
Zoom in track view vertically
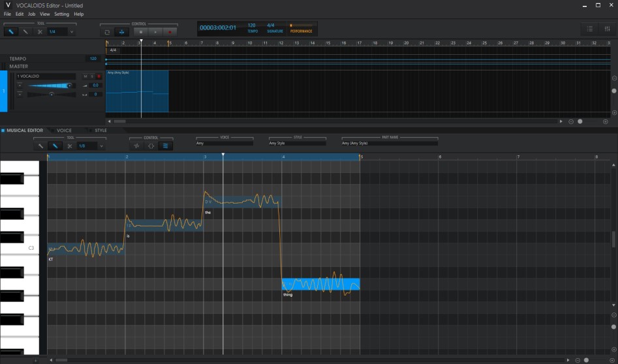[614, 113]
